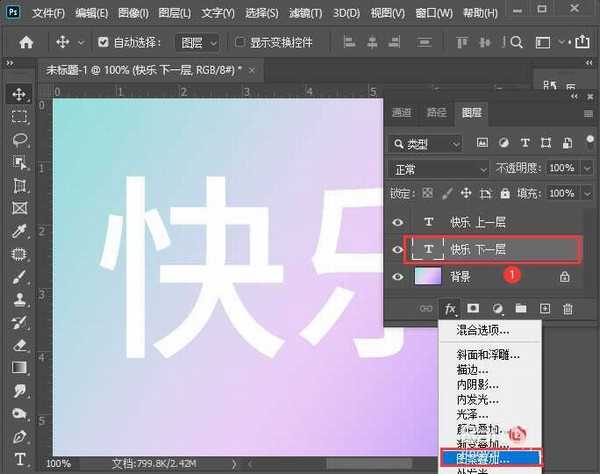Screen dimensions: 600x474
Task: Hide the 快乐 上一层 layer
Action: 399,223
